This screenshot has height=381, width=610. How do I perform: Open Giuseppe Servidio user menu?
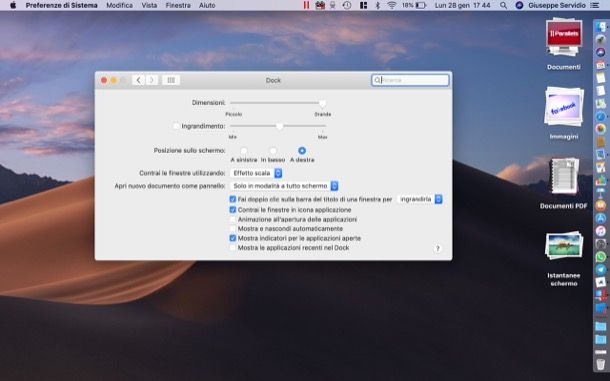tap(557, 5)
